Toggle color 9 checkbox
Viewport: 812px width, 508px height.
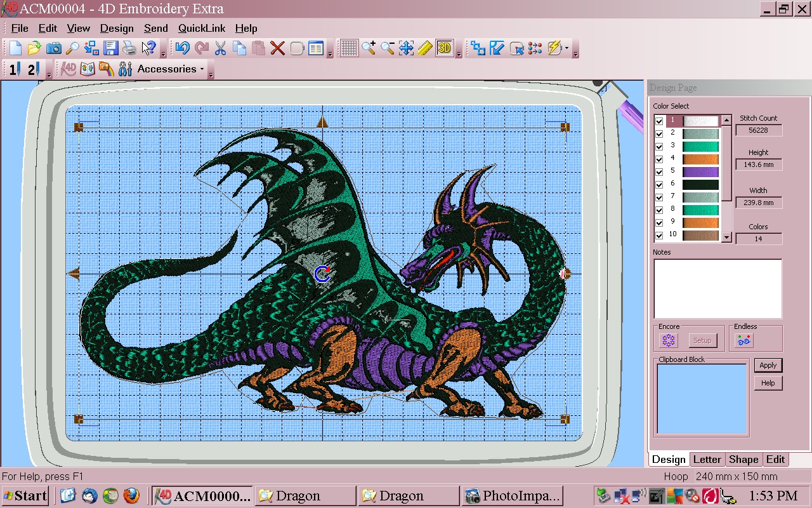coord(659,223)
